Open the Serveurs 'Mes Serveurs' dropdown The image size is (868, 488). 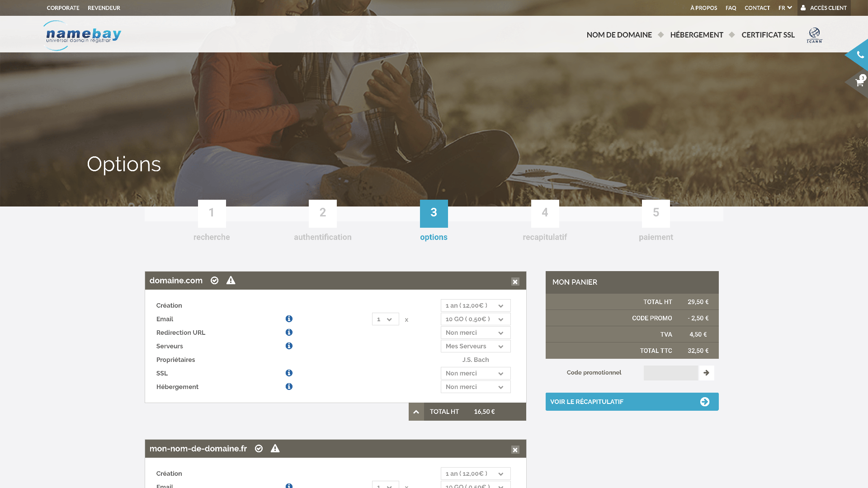point(475,346)
